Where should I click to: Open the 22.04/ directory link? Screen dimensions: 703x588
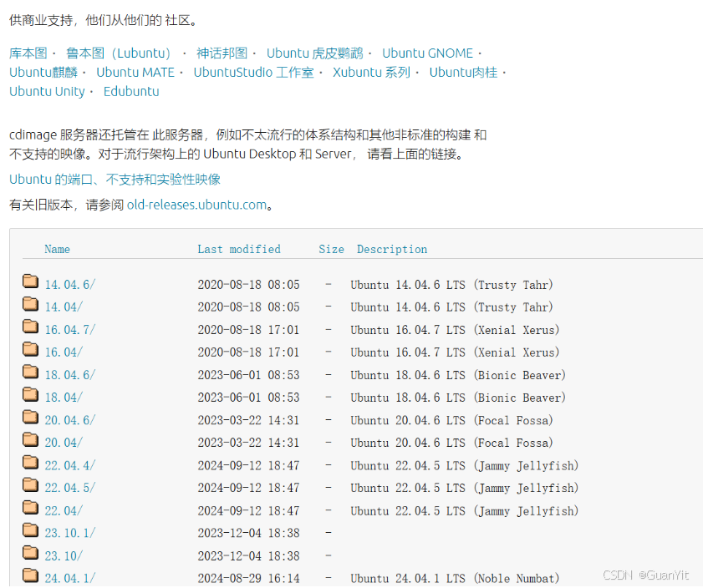point(64,511)
